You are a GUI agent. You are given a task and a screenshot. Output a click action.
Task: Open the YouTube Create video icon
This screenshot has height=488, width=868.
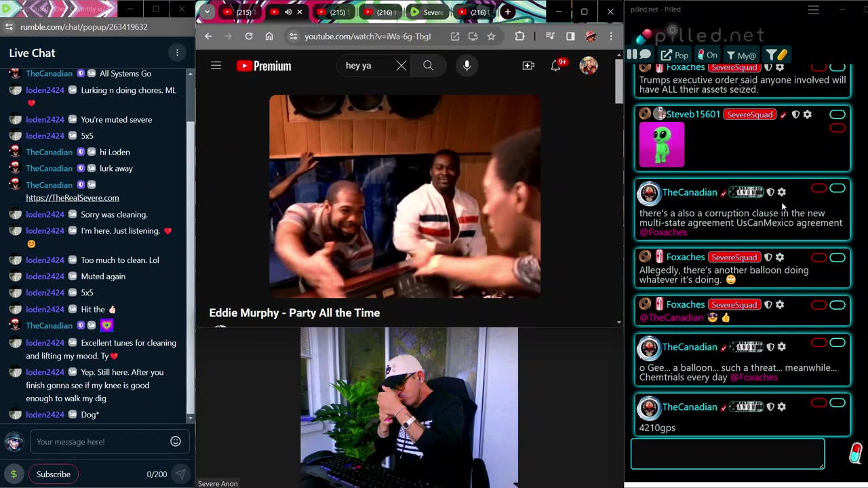pyautogui.click(x=528, y=66)
